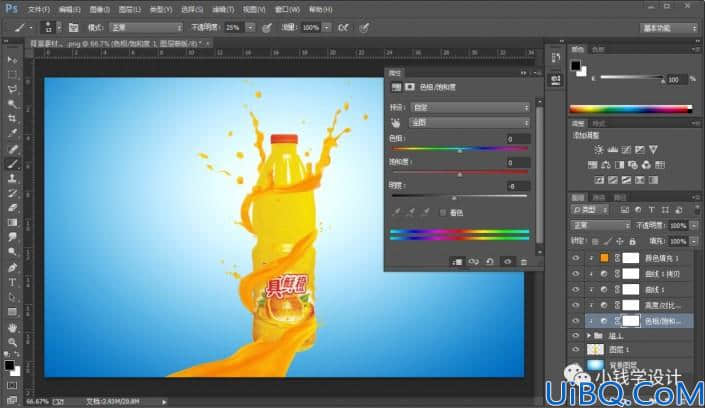Hide the Group 1 folder
This screenshot has width=705, height=408.
click(576, 336)
